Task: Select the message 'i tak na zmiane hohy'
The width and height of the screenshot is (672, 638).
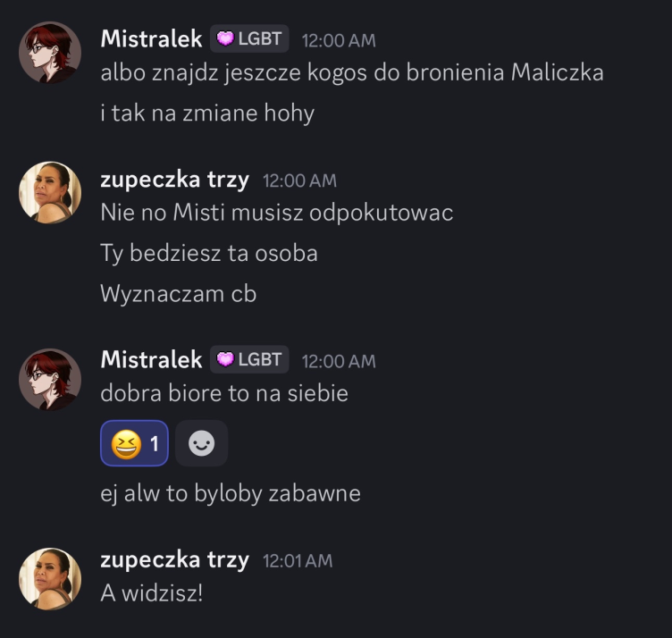Action: [x=207, y=113]
